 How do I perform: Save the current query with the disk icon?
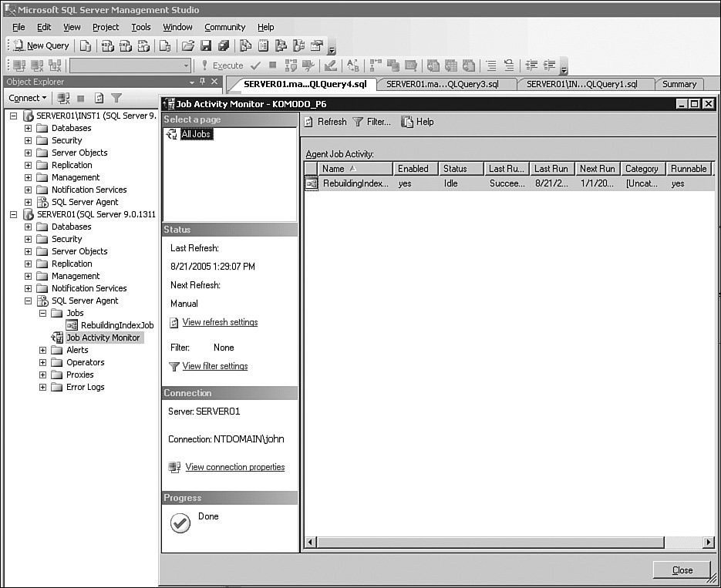coord(206,45)
